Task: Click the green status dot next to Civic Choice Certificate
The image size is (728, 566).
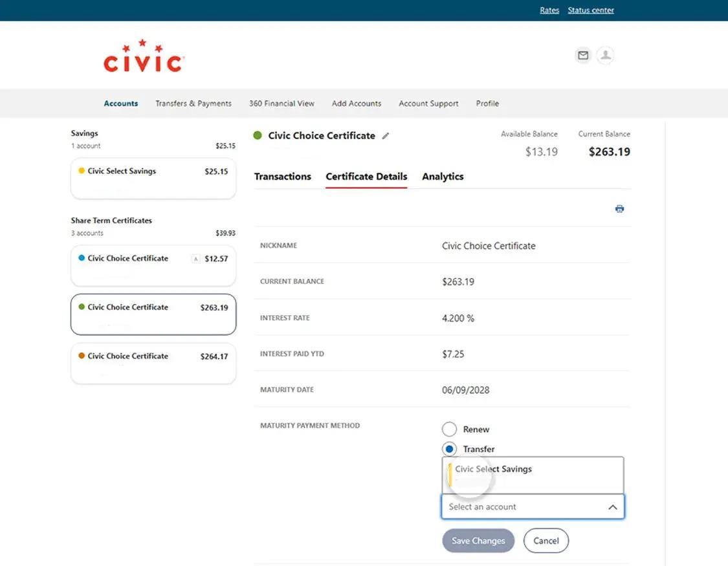Action: pyautogui.click(x=258, y=136)
